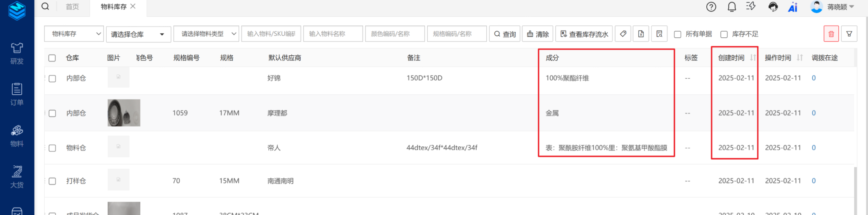Open the filter funnel icon
868x215 pixels.
pos(849,34)
